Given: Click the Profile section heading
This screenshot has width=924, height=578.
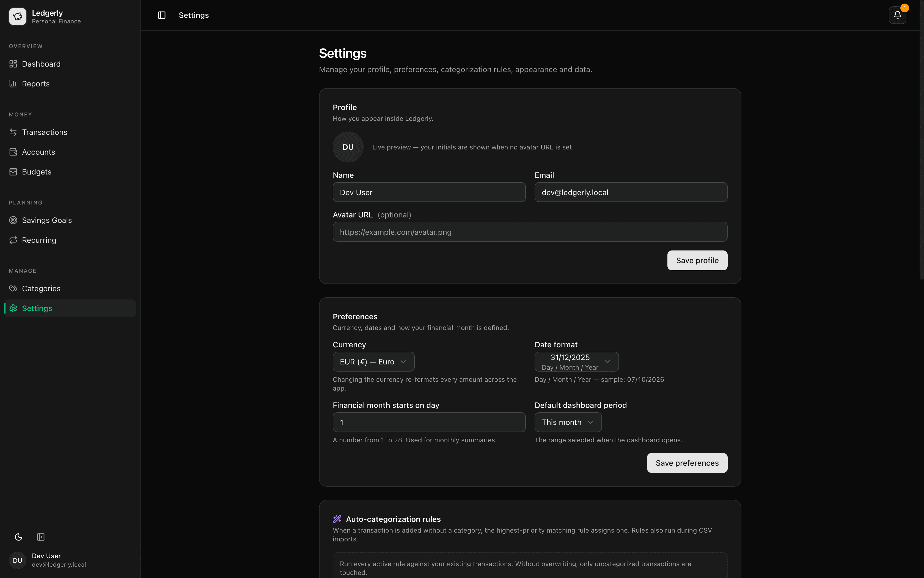Looking at the screenshot, I should [x=344, y=107].
